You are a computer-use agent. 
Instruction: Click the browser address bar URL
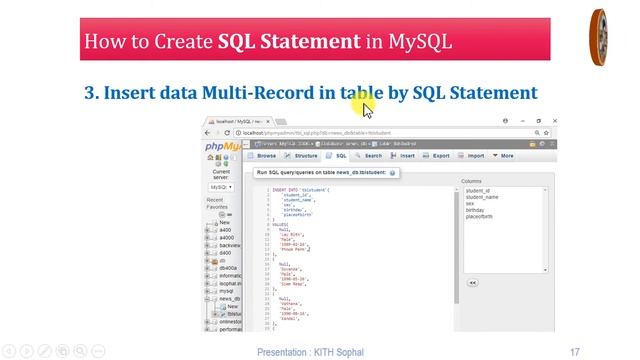coord(317,133)
